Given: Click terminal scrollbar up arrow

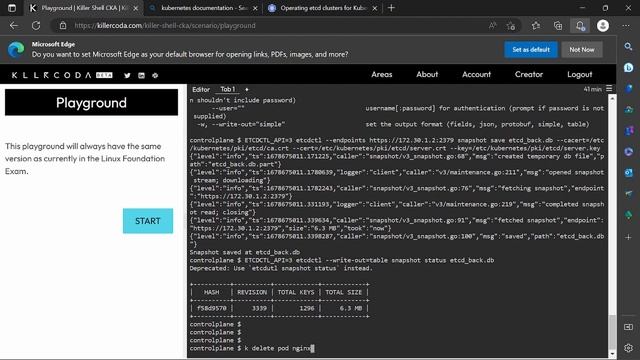Looking at the screenshot, I should pos(612,98).
